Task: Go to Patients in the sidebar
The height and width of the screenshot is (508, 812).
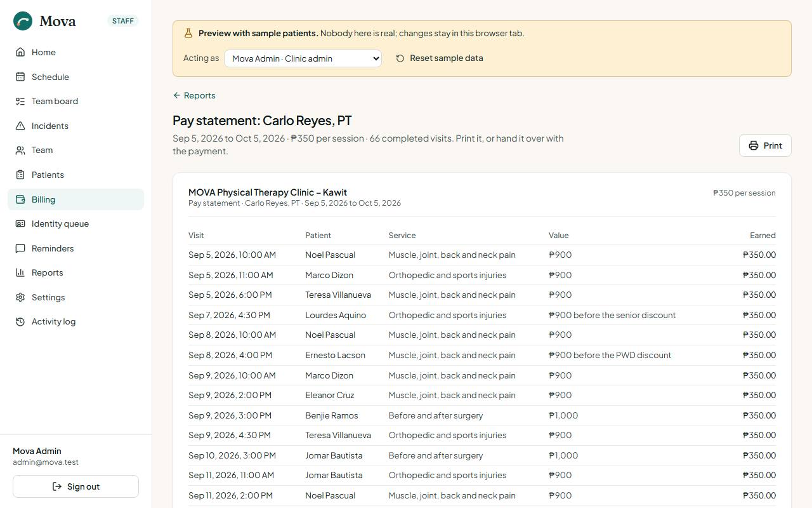Action: (x=75, y=175)
